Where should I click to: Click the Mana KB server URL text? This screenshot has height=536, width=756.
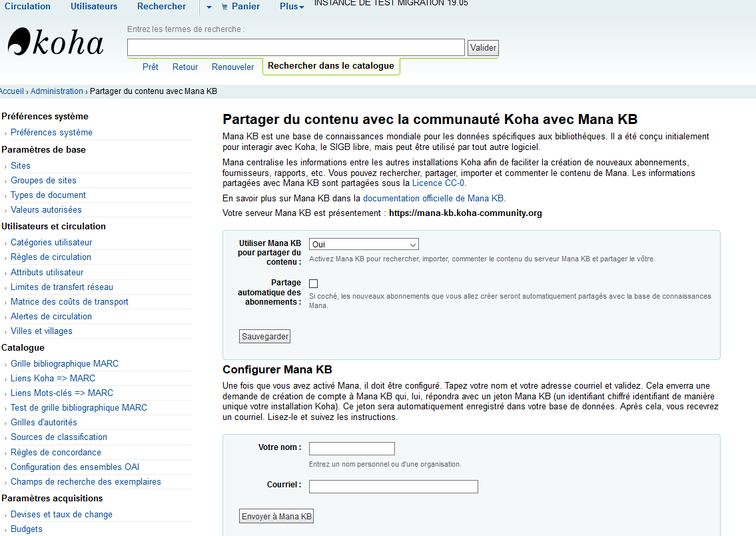(x=466, y=213)
